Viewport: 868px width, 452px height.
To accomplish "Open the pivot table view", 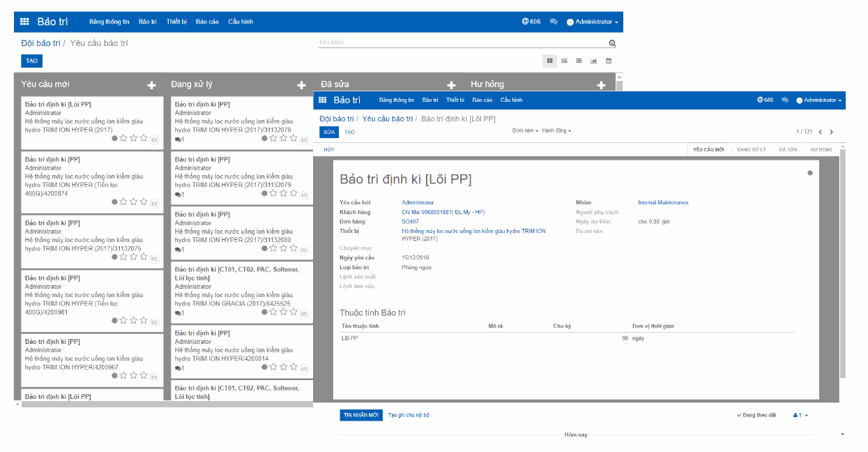I will pos(579,61).
